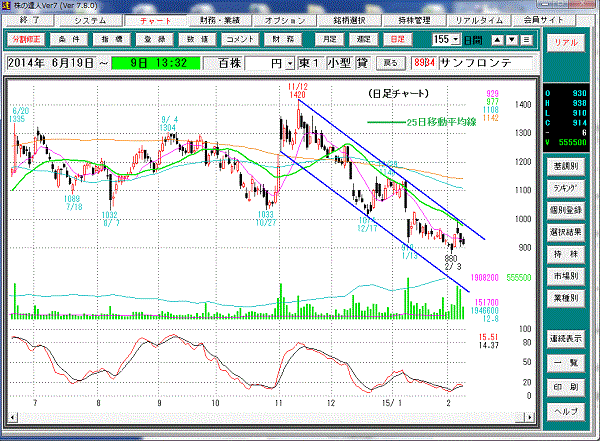Click the 小型 size label
This screenshot has width=600, height=442.
tap(339, 63)
